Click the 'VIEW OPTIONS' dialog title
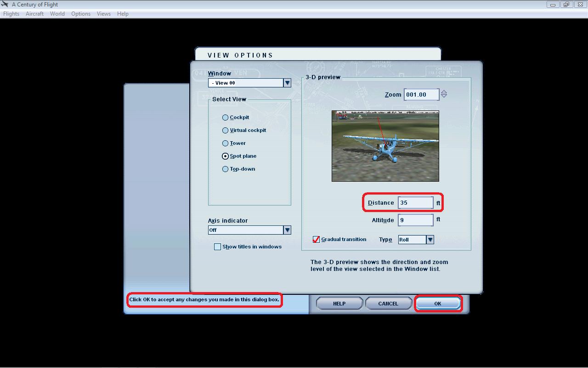Viewport: 588px width, 368px height. [x=240, y=55]
